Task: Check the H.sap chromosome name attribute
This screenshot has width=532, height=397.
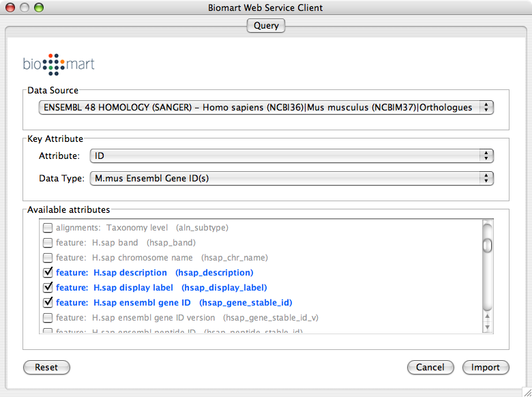Action: (48, 258)
